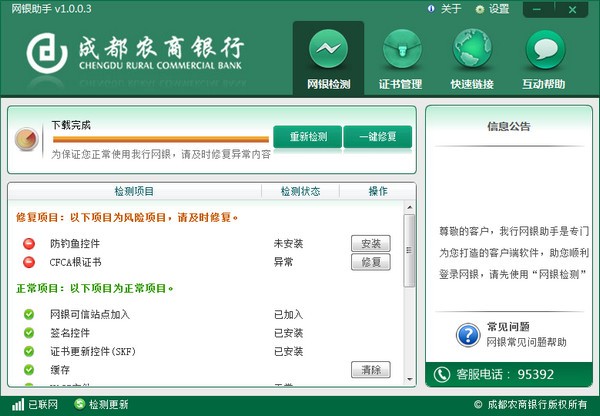This screenshot has width=600, height=416.
Task: Click the 检测状态 column header
Action: coord(300,191)
